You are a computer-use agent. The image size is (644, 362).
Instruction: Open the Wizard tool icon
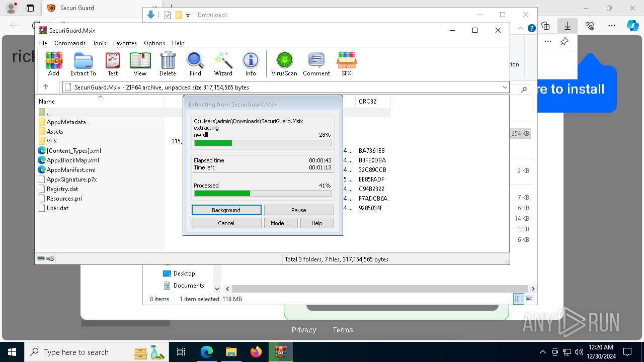[223, 64]
